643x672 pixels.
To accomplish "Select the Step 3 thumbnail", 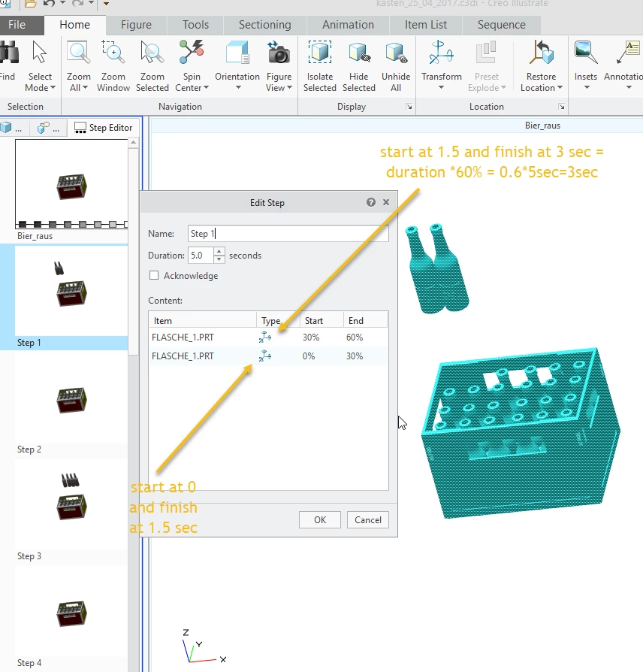I will [x=71, y=506].
